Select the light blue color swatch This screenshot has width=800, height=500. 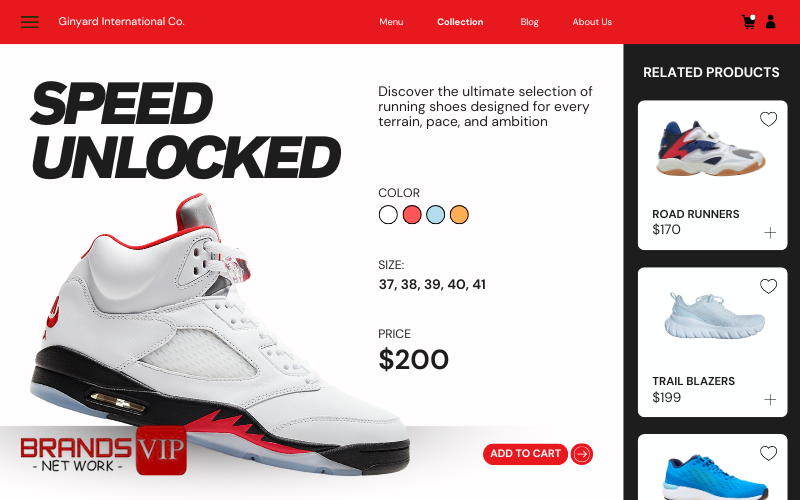(435, 214)
